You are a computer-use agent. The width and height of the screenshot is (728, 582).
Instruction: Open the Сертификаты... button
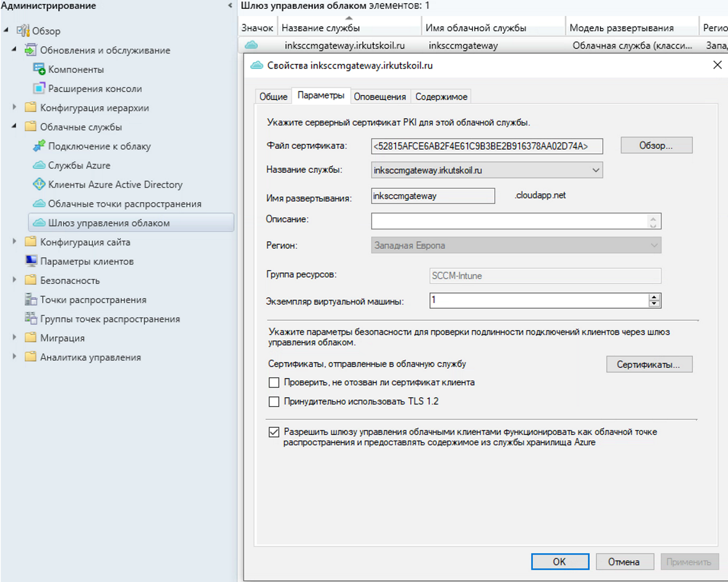[649, 365]
